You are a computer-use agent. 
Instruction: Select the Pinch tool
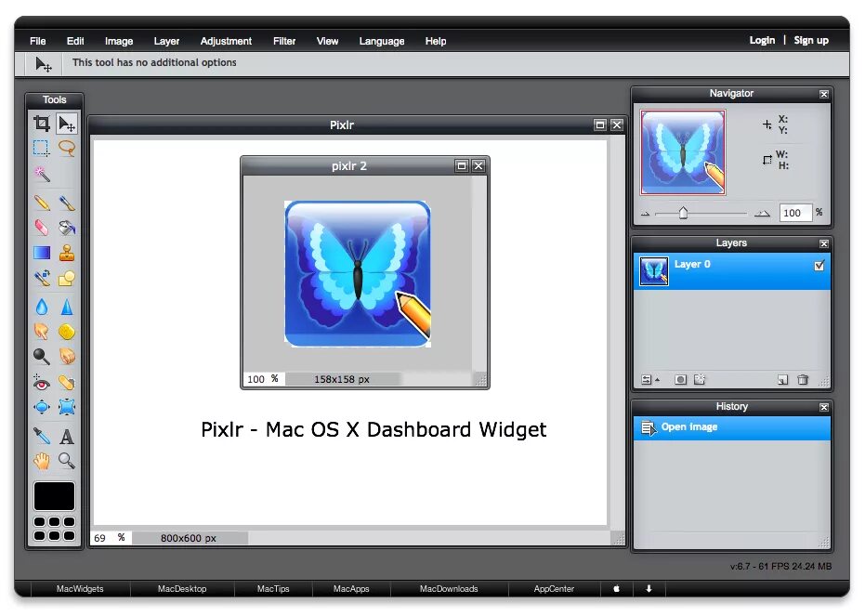(67, 408)
